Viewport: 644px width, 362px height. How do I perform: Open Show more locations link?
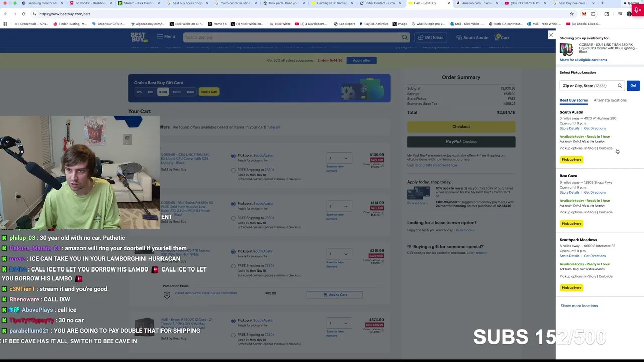[579, 306]
